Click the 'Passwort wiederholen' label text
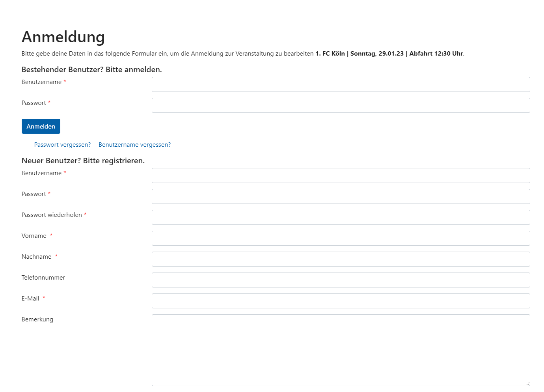 coord(52,215)
